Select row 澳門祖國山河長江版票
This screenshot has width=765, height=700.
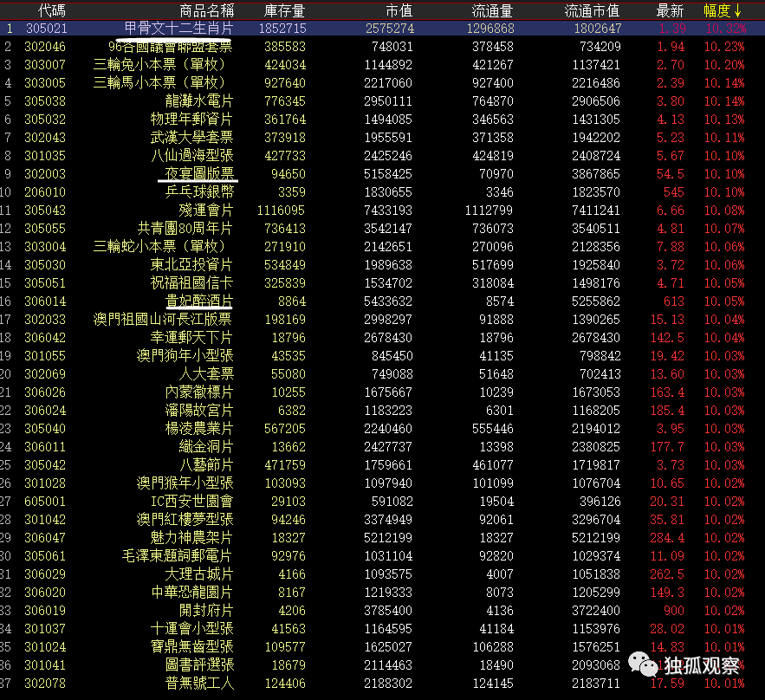383,320
